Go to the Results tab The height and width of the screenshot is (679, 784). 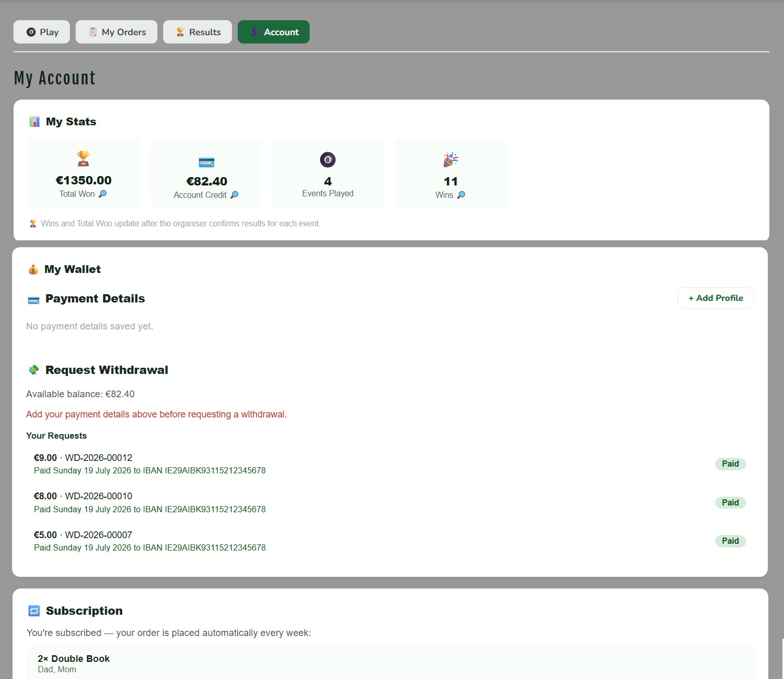point(197,32)
